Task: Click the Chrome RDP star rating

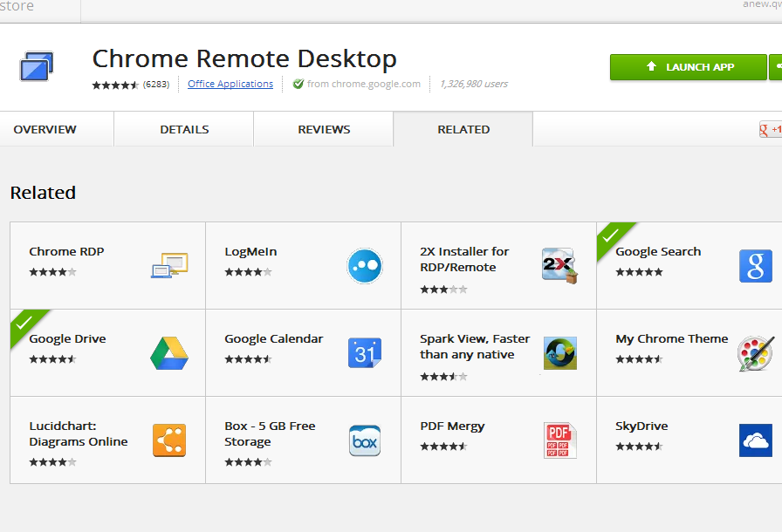Action: (x=52, y=272)
